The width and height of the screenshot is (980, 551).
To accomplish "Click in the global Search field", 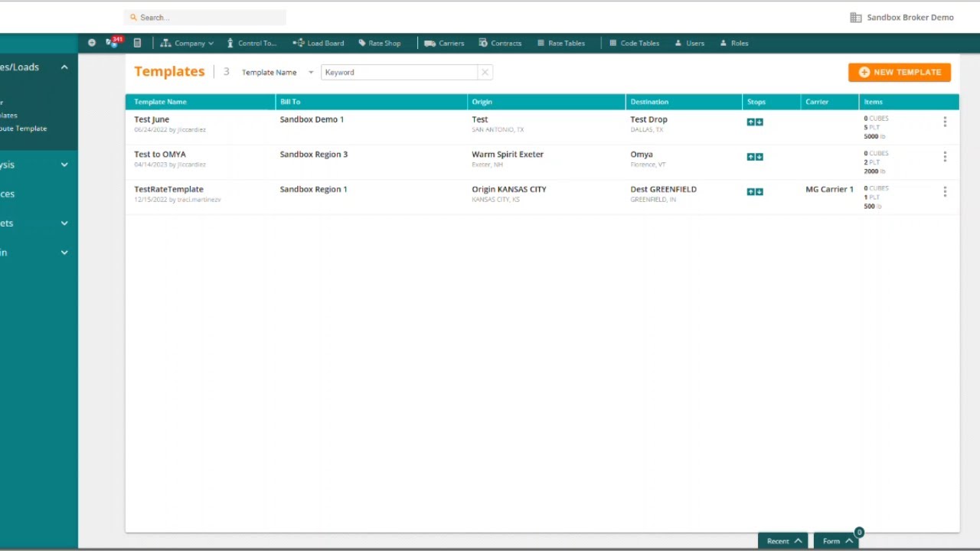I will (204, 18).
